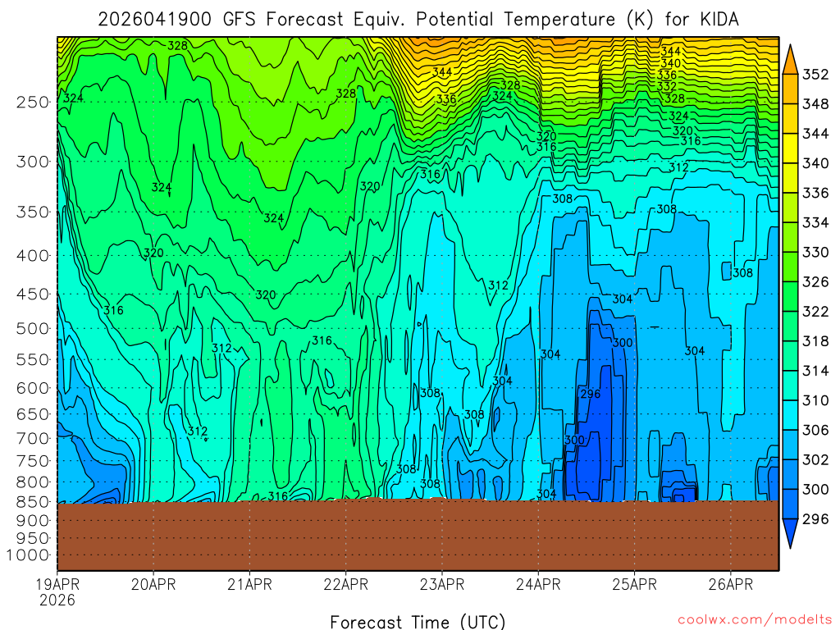Click the 600 pressure label on left axis
Viewport: 840px width, 630px height.
pyautogui.click(x=33, y=388)
